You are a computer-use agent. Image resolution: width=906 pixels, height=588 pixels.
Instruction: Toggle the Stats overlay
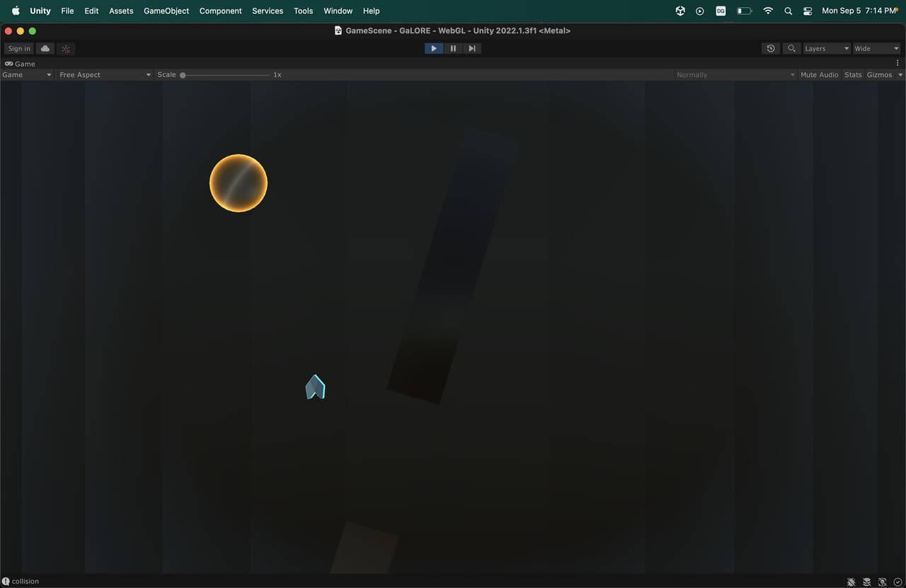click(x=853, y=74)
